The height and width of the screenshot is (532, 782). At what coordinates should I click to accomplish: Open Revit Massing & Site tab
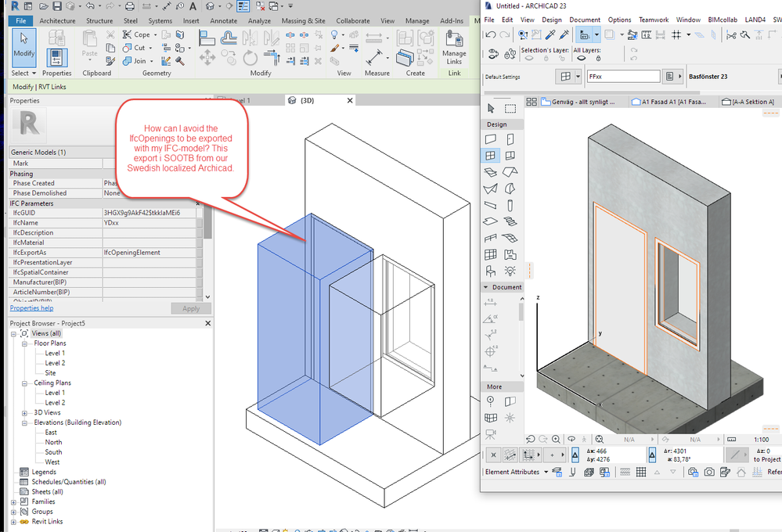pyautogui.click(x=303, y=21)
